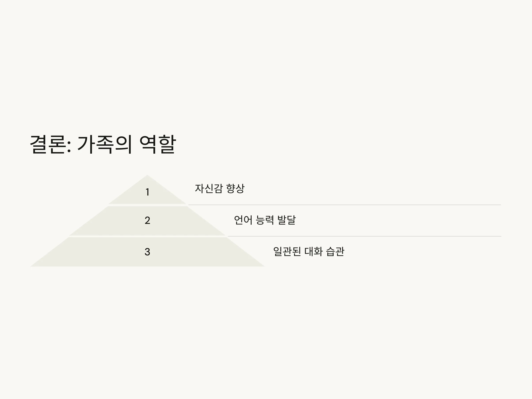The height and width of the screenshot is (399, 532).
Task: Click the '일관된 대화 습관' label
Action: tap(309, 252)
